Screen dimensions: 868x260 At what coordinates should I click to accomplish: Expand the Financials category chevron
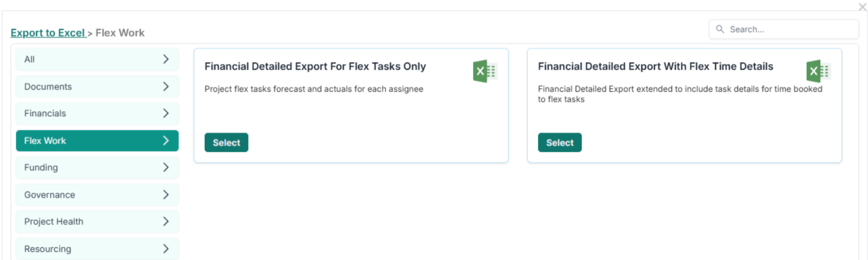click(x=166, y=113)
